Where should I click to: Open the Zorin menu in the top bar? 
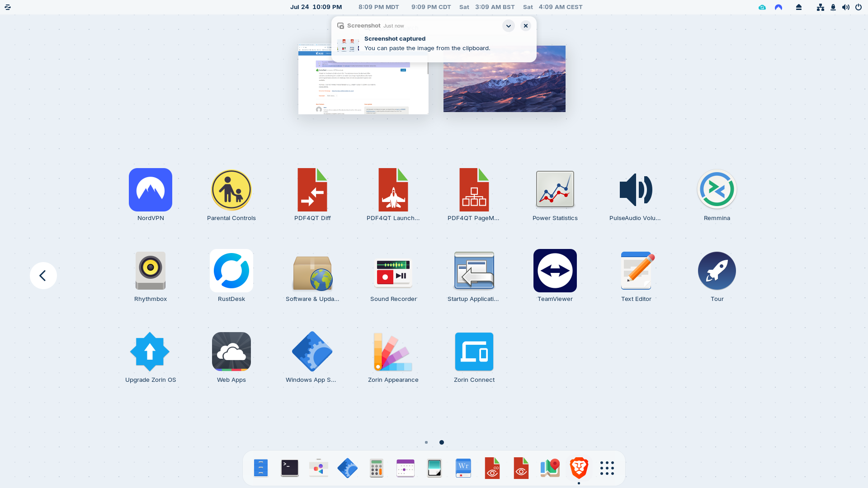click(x=8, y=7)
